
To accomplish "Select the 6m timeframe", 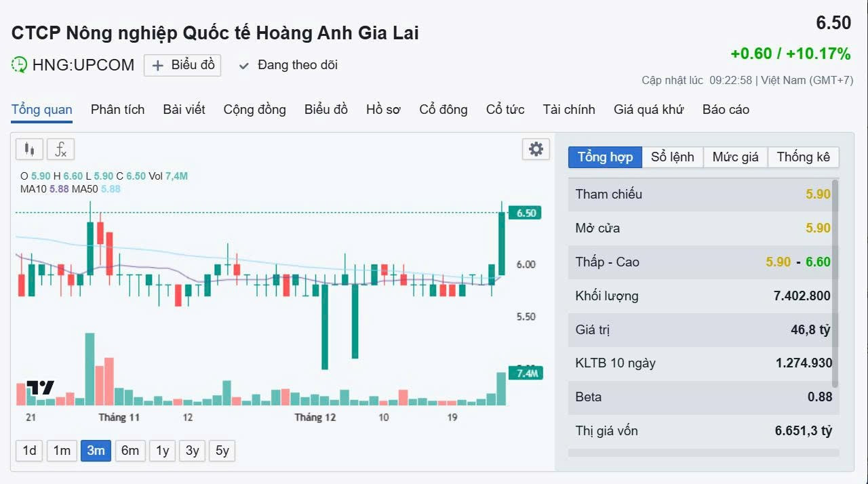I will [130, 451].
